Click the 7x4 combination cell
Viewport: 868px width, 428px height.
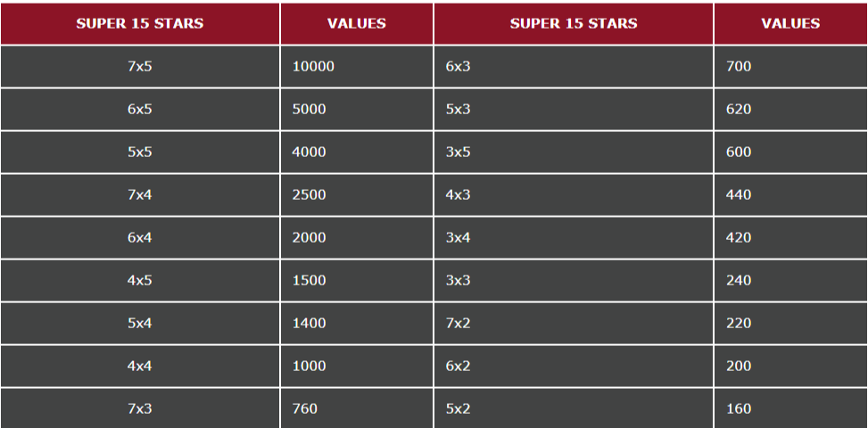pyautogui.click(x=140, y=194)
